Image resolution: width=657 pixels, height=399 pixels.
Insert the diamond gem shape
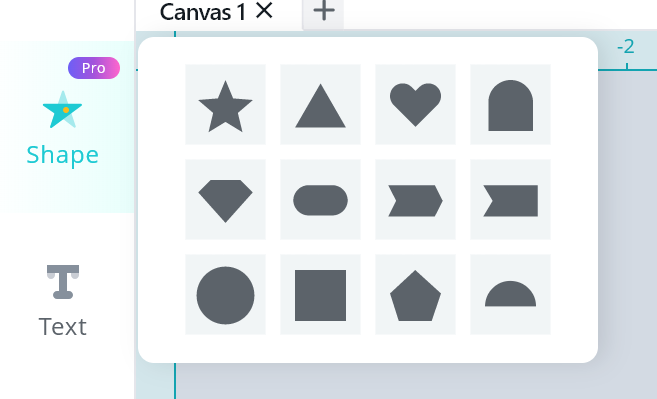[x=225, y=200]
